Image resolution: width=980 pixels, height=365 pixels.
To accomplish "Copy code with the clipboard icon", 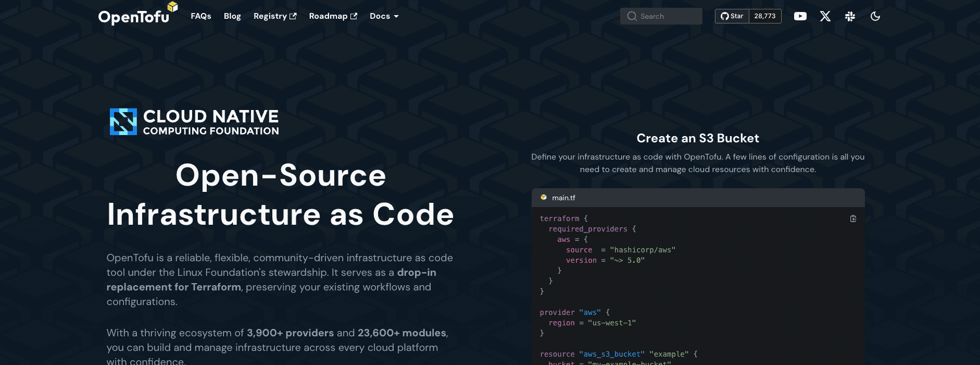I will [853, 218].
